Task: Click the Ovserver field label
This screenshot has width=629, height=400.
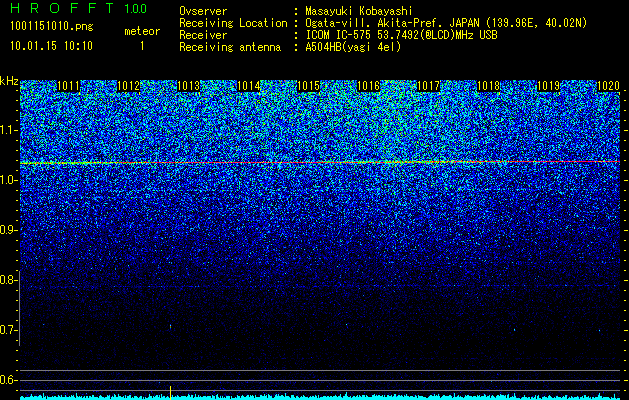Action: coord(203,11)
